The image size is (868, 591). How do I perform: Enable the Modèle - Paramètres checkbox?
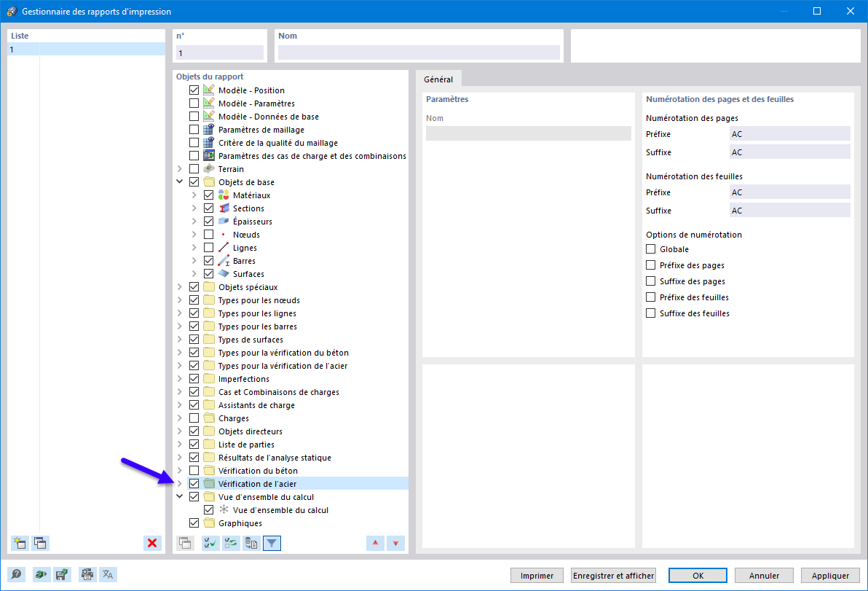point(194,103)
